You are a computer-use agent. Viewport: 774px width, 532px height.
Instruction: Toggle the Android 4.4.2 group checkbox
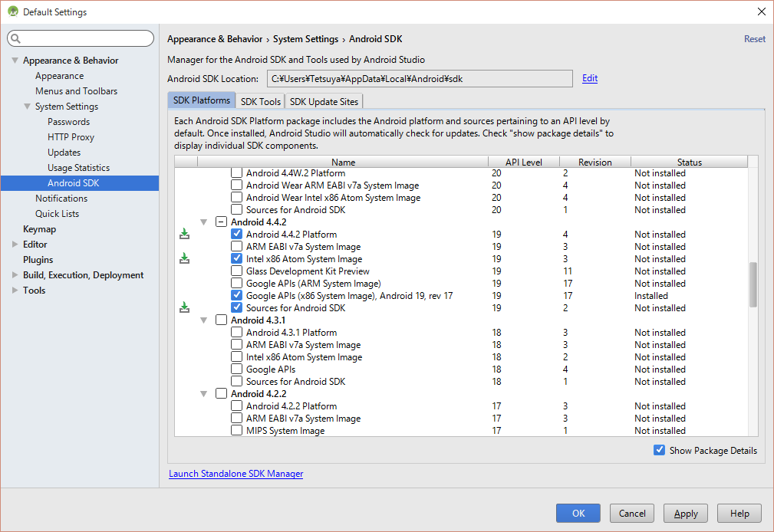(x=221, y=222)
